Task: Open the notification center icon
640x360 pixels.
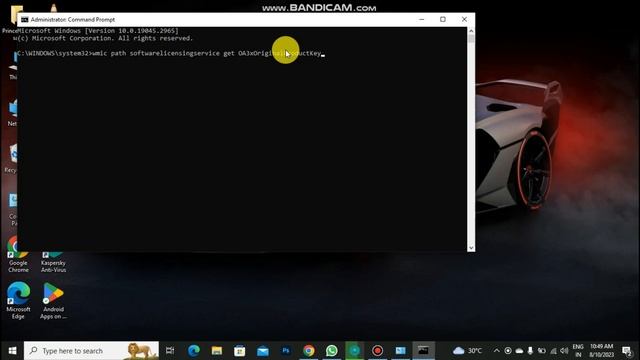Action: coord(627,351)
